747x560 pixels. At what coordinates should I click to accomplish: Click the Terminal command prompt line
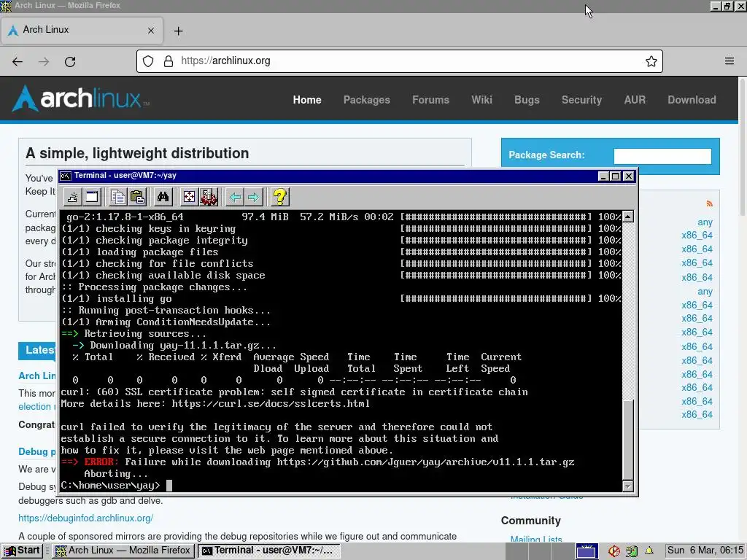[x=116, y=485]
